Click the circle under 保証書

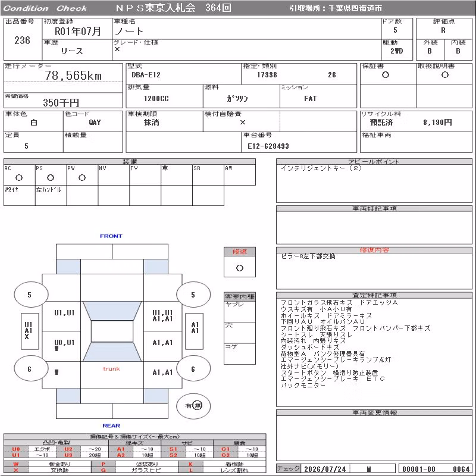tap(386, 75)
